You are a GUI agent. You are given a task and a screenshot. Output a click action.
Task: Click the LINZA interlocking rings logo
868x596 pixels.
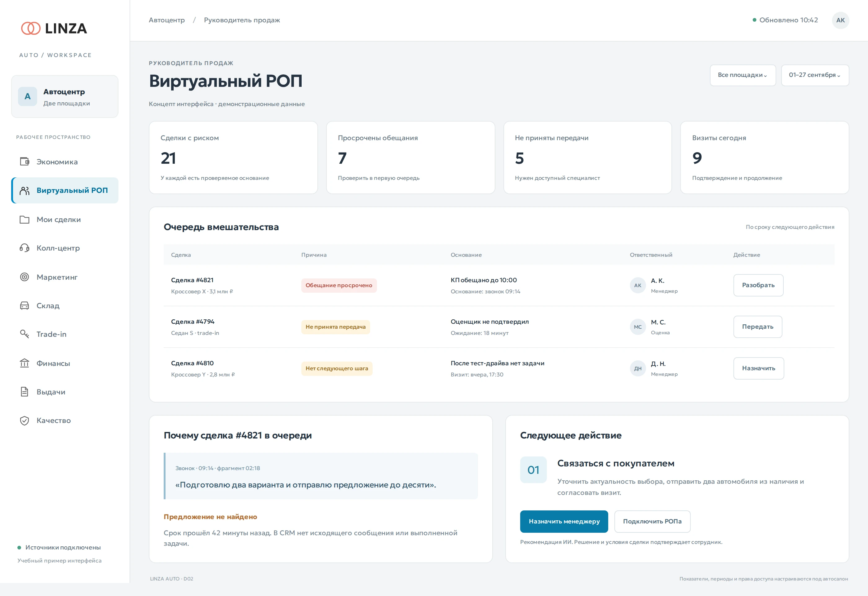coord(31,29)
